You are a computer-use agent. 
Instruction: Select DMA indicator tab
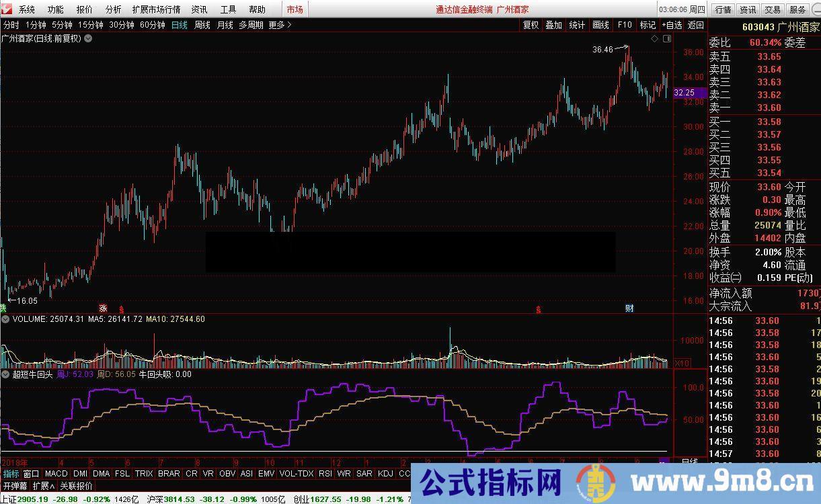(x=101, y=473)
